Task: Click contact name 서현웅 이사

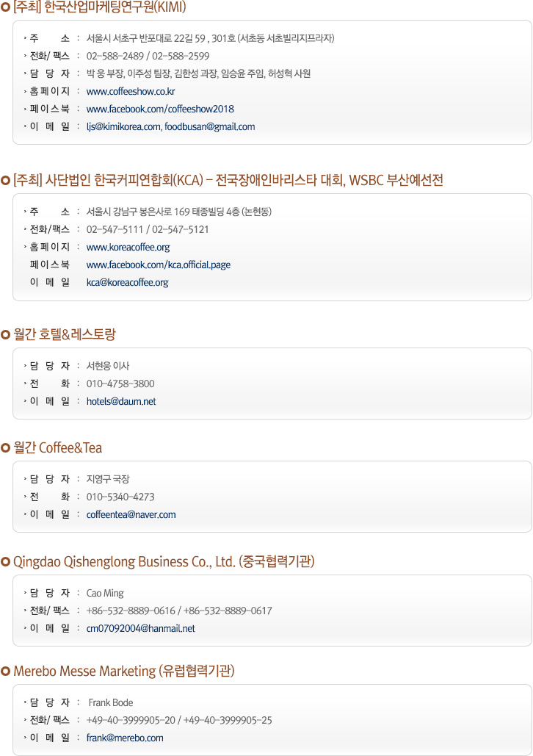Action: click(108, 366)
